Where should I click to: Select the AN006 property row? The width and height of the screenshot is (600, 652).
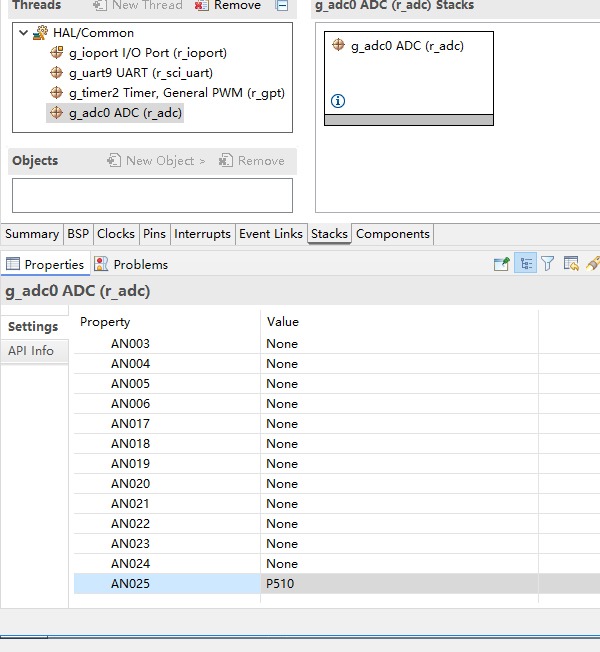(337, 403)
